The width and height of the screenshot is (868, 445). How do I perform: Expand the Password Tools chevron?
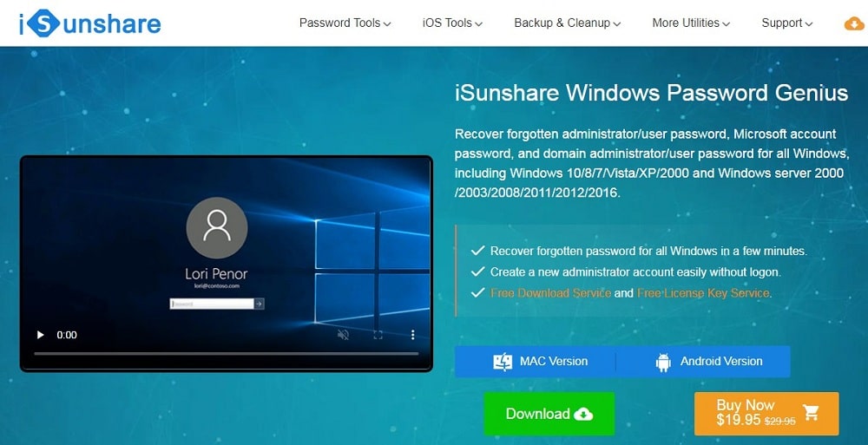[x=387, y=24]
